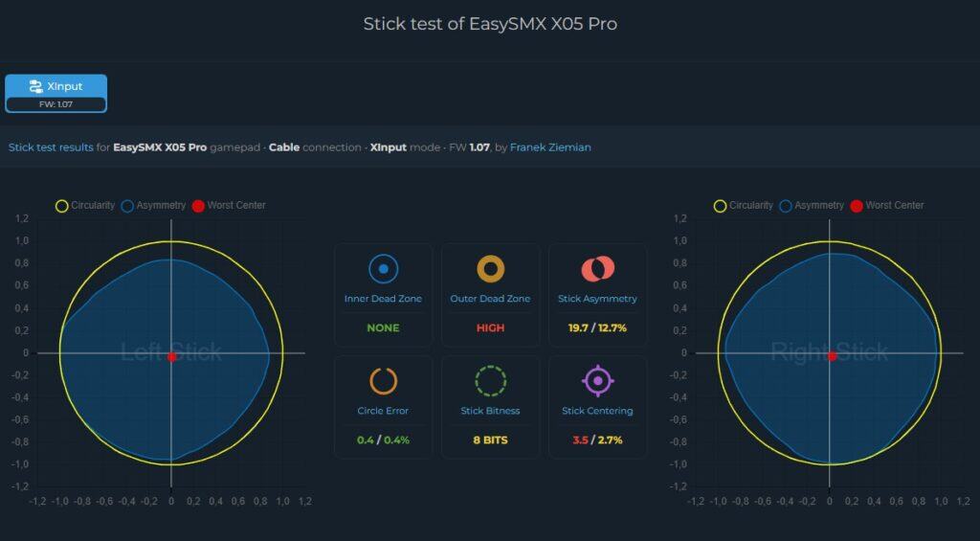This screenshot has width=980, height=541.
Task: Click the Outer Dead Zone ring icon
Action: pos(490,269)
